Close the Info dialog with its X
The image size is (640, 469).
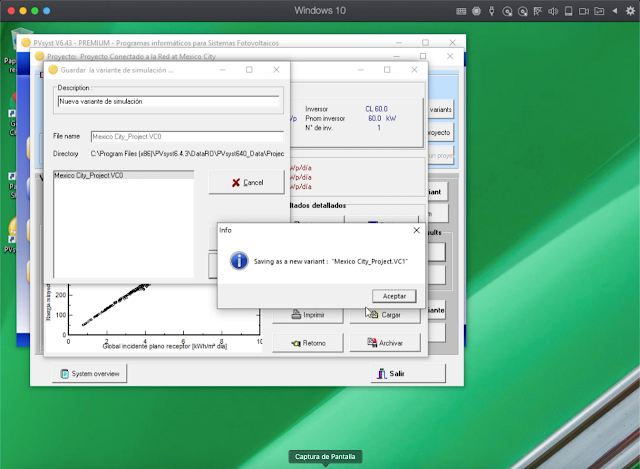[416, 230]
